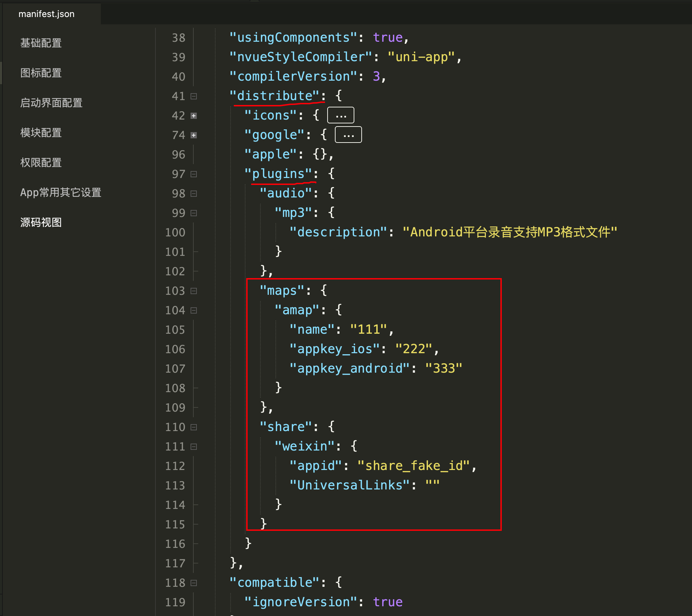Expand folded icons block ellipsis
The image size is (692, 616).
click(x=340, y=115)
